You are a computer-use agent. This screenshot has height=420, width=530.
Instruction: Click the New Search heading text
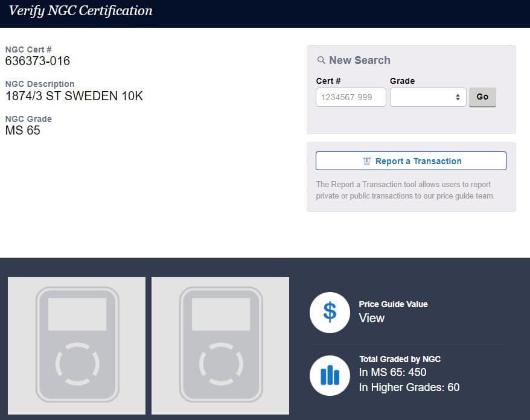[x=359, y=60]
